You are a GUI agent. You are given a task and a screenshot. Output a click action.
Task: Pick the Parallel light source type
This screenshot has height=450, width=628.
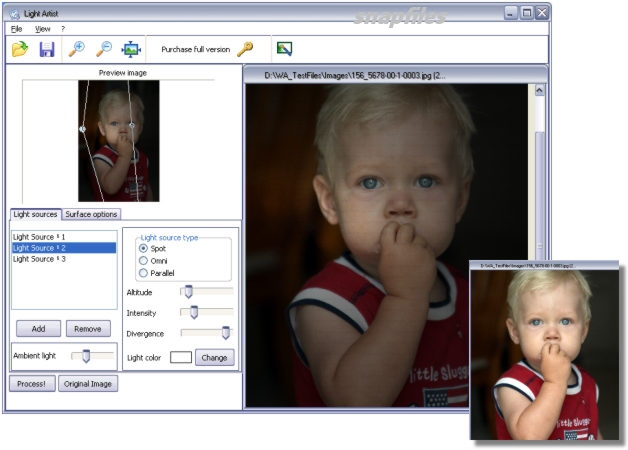(144, 272)
